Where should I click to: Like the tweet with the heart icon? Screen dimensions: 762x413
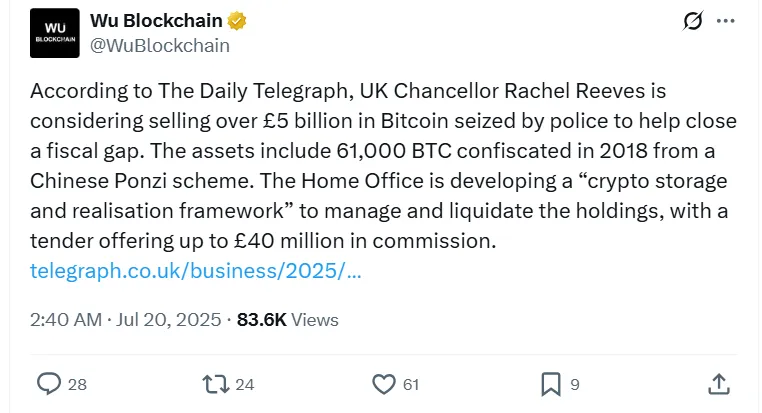pyautogui.click(x=383, y=383)
